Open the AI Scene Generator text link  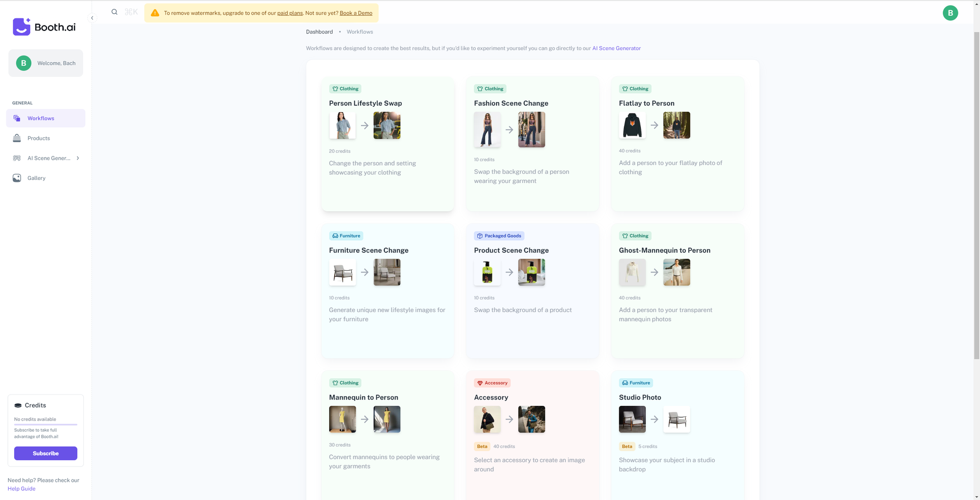pos(616,49)
